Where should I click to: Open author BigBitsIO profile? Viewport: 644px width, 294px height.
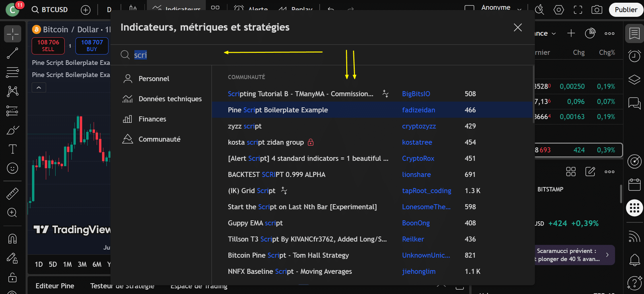(x=416, y=94)
